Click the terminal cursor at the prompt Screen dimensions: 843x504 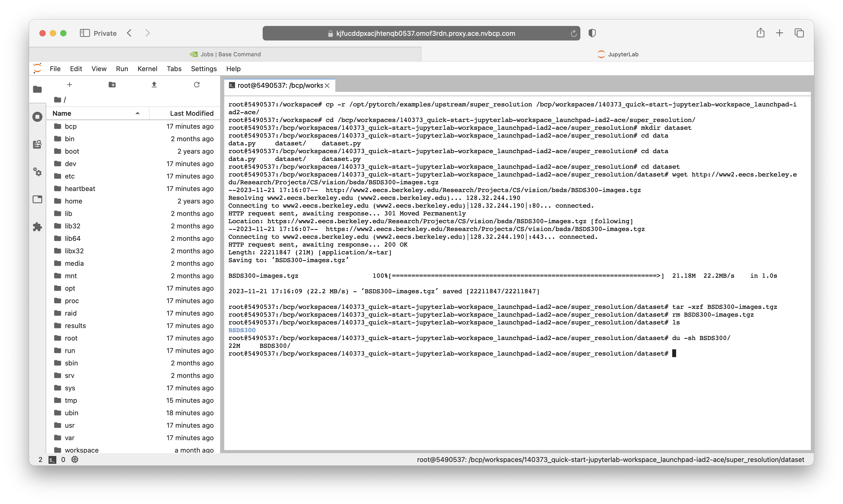[674, 353]
